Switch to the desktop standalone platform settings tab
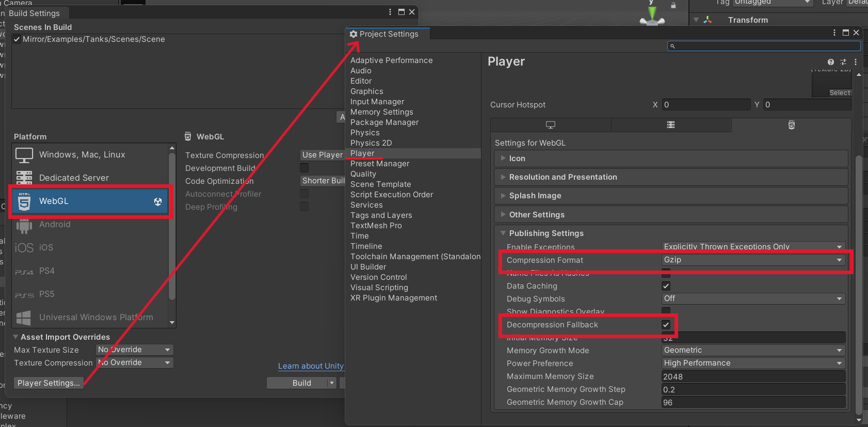868x427 pixels. tap(551, 125)
